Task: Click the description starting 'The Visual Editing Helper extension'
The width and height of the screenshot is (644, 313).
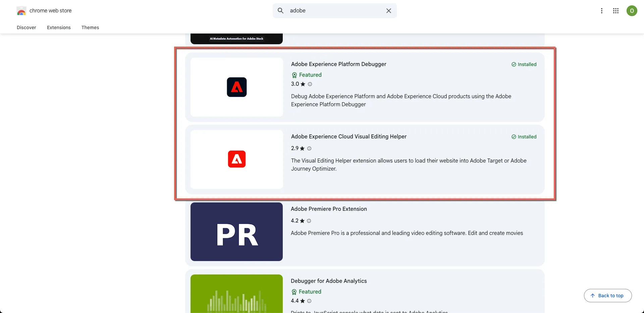Action: pyautogui.click(x=409, y=165)
